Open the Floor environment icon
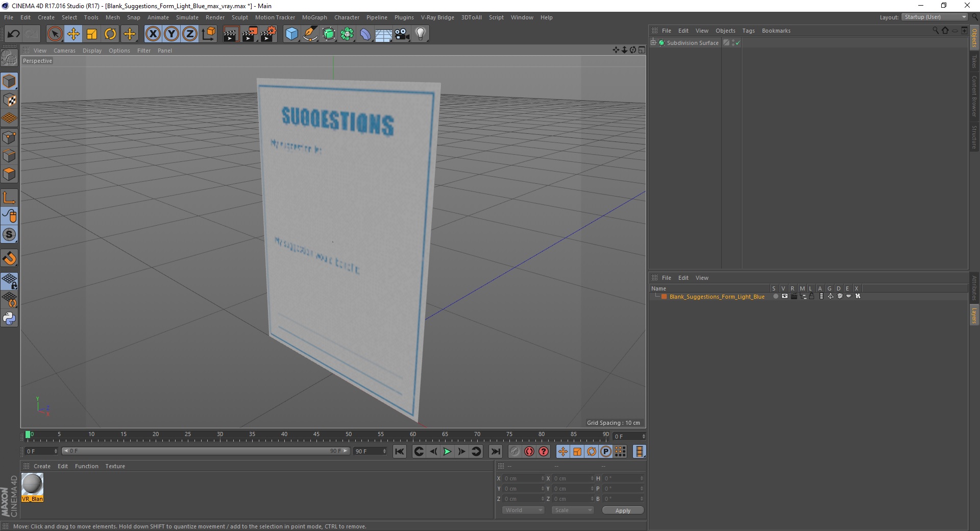This screenshot has width=980, height=531. pyautogui.click(x=384, y=34)
